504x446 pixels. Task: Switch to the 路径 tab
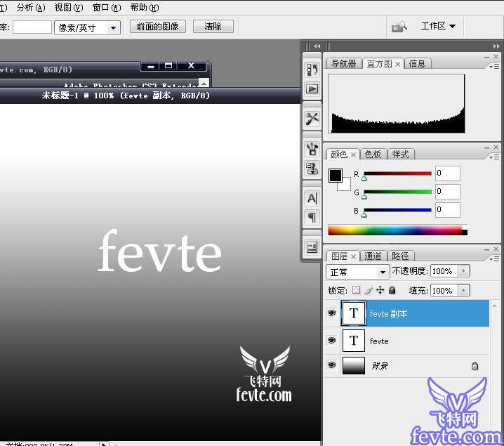(401, 256)
